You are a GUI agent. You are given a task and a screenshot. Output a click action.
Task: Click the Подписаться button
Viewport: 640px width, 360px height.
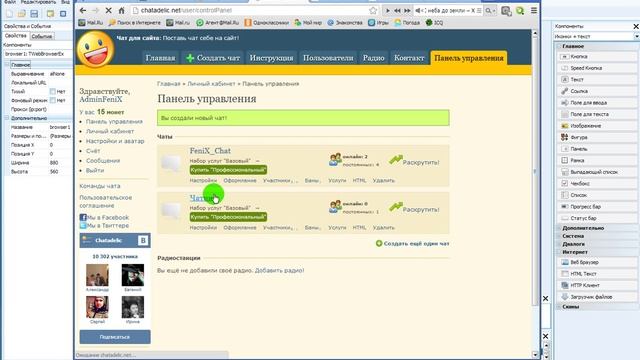pos(115,337)
